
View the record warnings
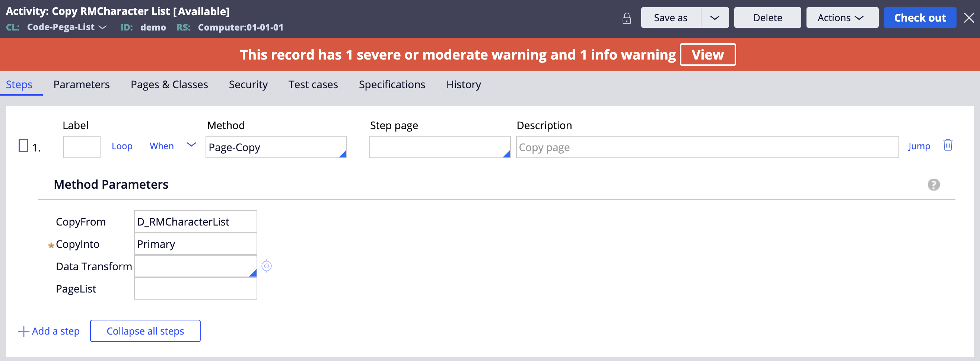coord(707,55)
